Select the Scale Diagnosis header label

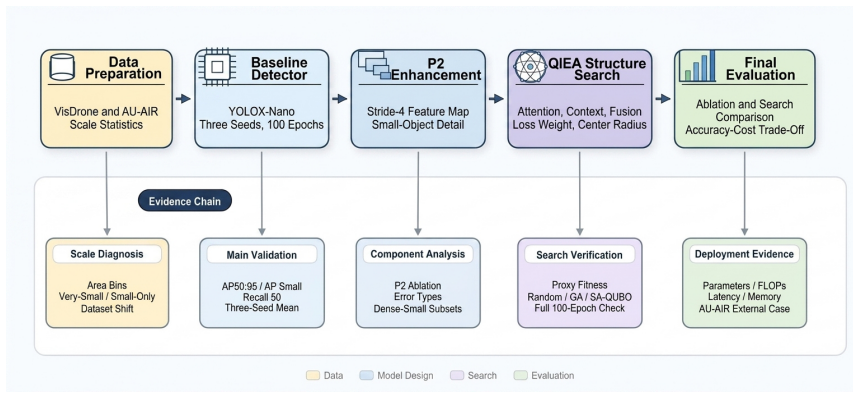tap(107, 254)
